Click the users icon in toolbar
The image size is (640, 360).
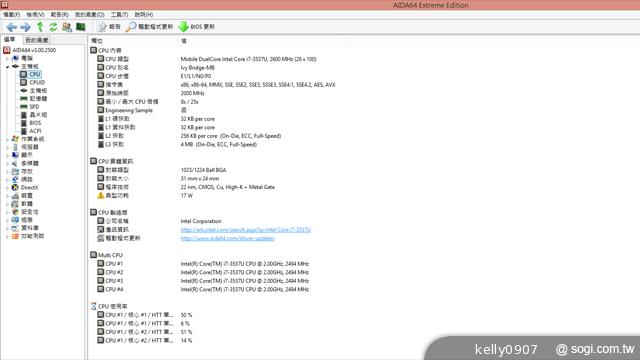[x=67, y=27]
